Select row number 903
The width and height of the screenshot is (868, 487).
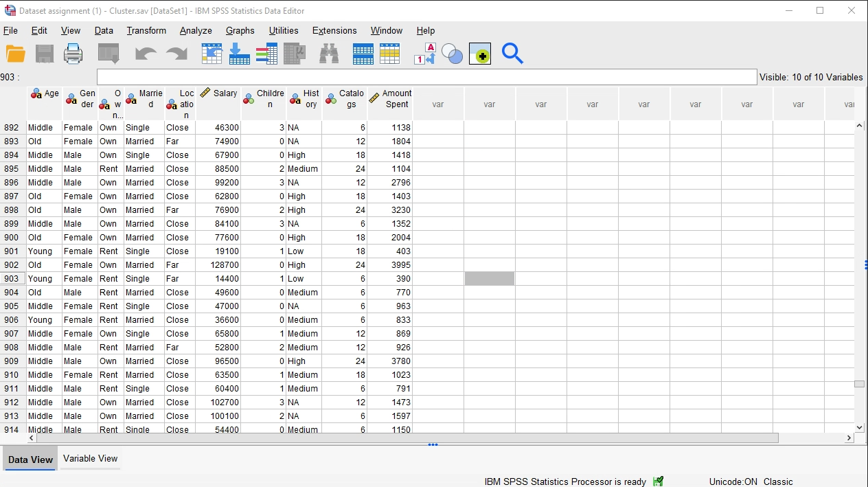12,278
